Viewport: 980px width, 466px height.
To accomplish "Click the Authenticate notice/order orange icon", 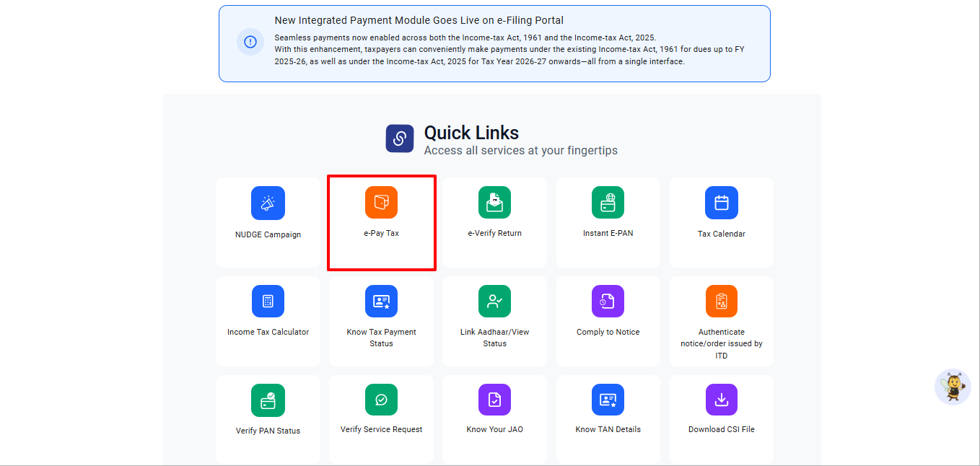I will tap(721, 301).
